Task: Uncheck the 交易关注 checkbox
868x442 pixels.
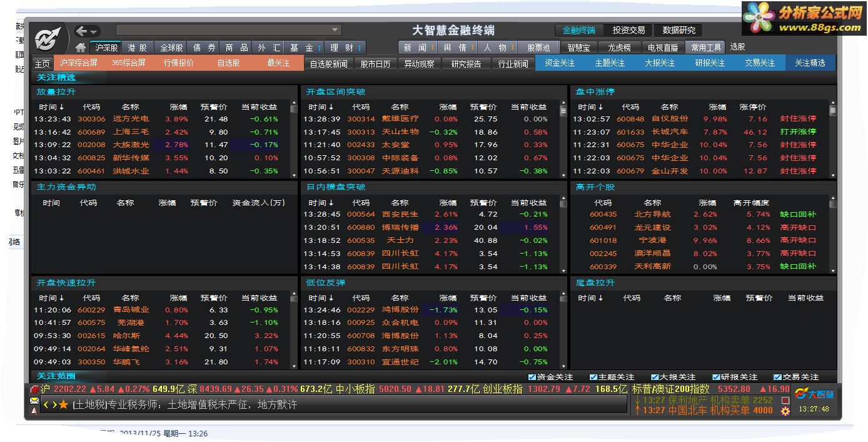Action: [x=777, y=377]
